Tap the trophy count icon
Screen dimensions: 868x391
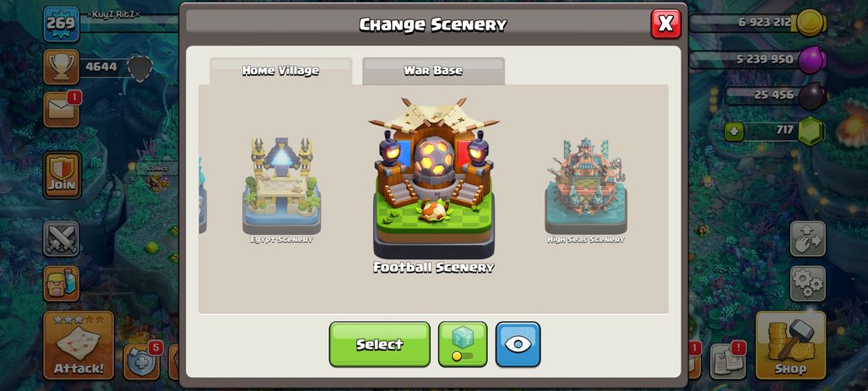pos(62,67)
